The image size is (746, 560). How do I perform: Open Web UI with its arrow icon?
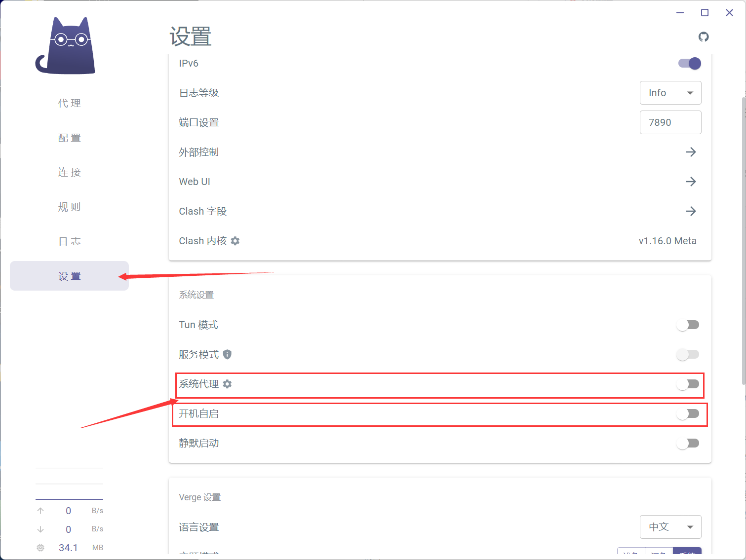click(691, 182)
